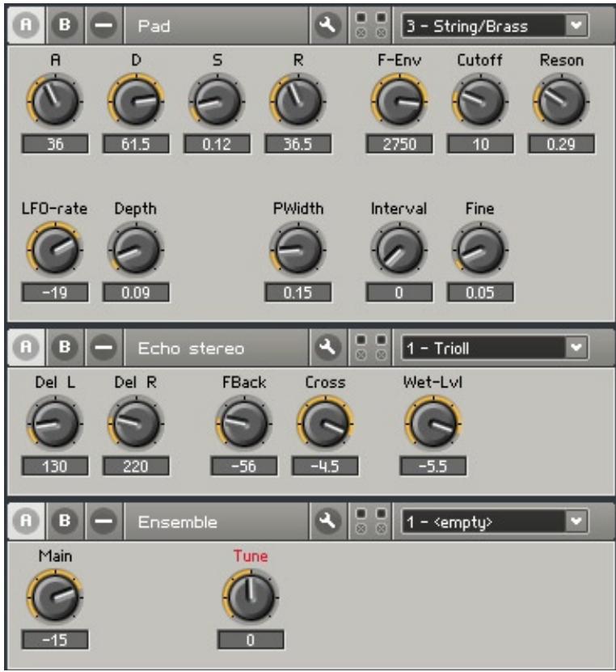This screenshot has height=672, width=616.
Task: Click the Ensemble name label
Action: tap(177, 522)
